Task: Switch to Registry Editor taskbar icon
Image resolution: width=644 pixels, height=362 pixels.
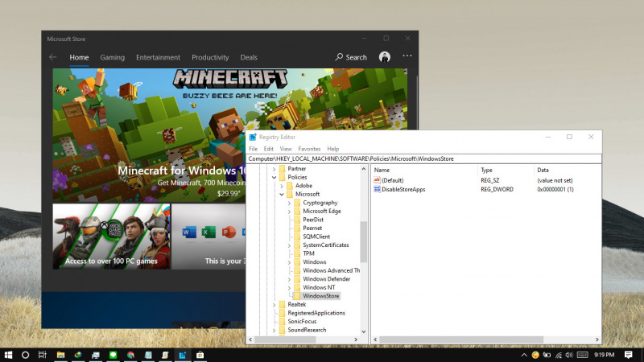Action: (183, 355)
